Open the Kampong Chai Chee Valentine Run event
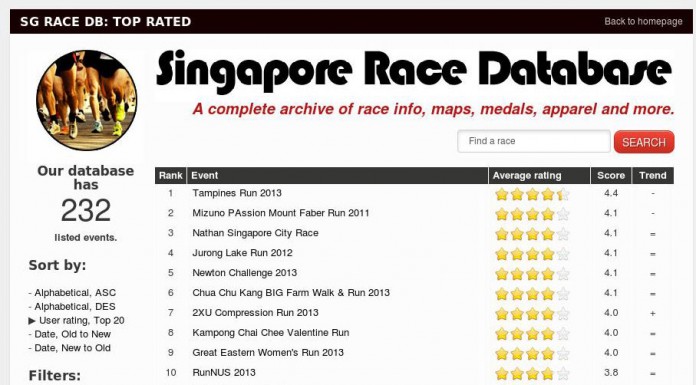This screenshot has height=385, width=696. pos(271,333)
